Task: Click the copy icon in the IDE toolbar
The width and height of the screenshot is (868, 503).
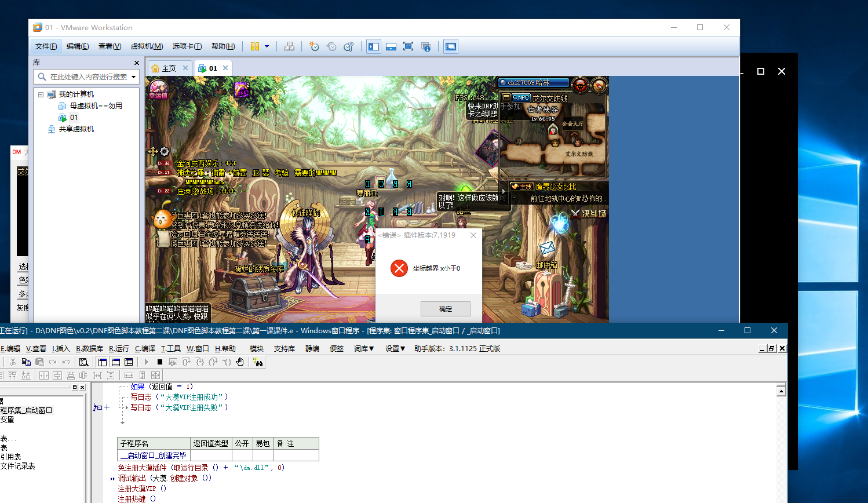Action: click(26, 362)
